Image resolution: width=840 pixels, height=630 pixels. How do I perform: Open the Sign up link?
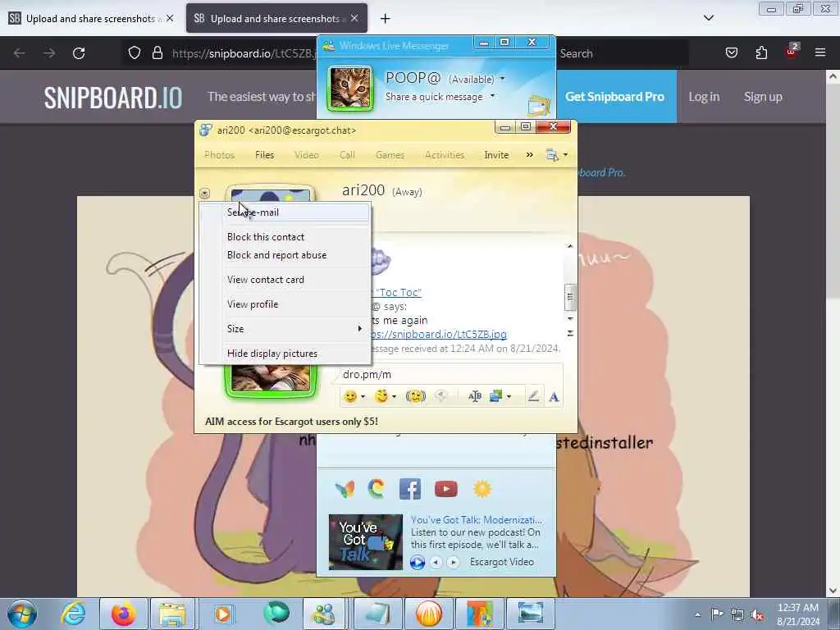click(763, 97)
